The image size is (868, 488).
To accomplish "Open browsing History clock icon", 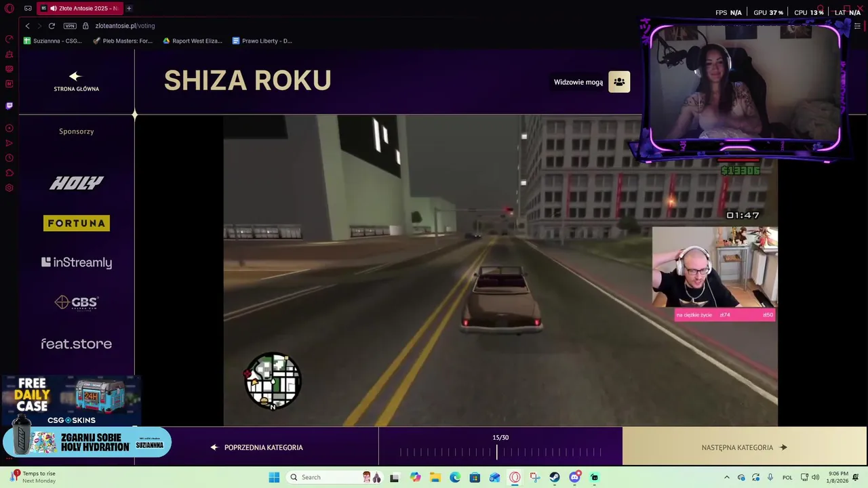I will click(x=9, y=158).
